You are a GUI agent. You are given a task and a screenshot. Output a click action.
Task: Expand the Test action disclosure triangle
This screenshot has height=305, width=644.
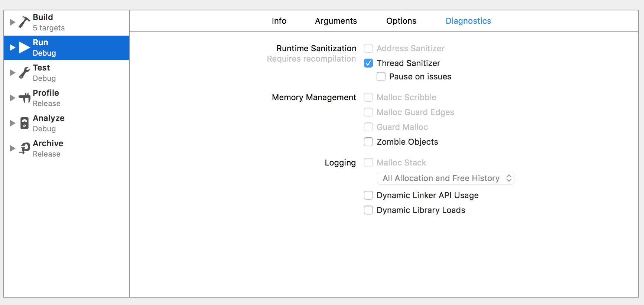12,73
